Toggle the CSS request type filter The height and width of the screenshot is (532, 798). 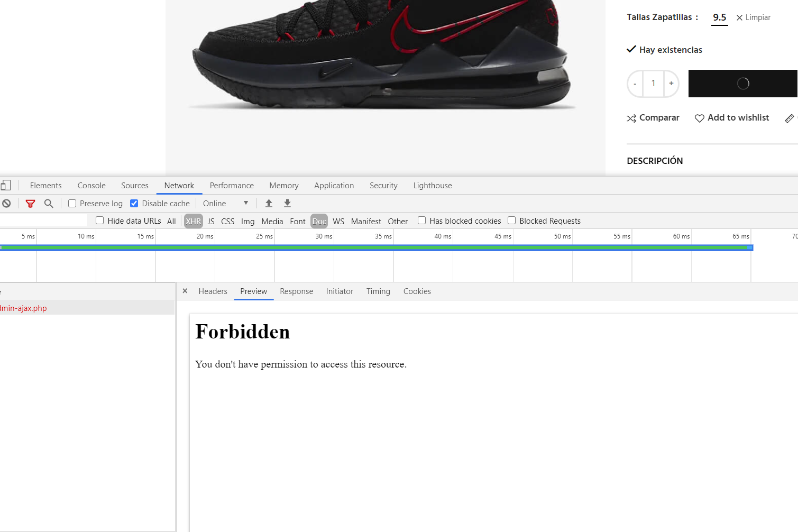coord(228,221)
